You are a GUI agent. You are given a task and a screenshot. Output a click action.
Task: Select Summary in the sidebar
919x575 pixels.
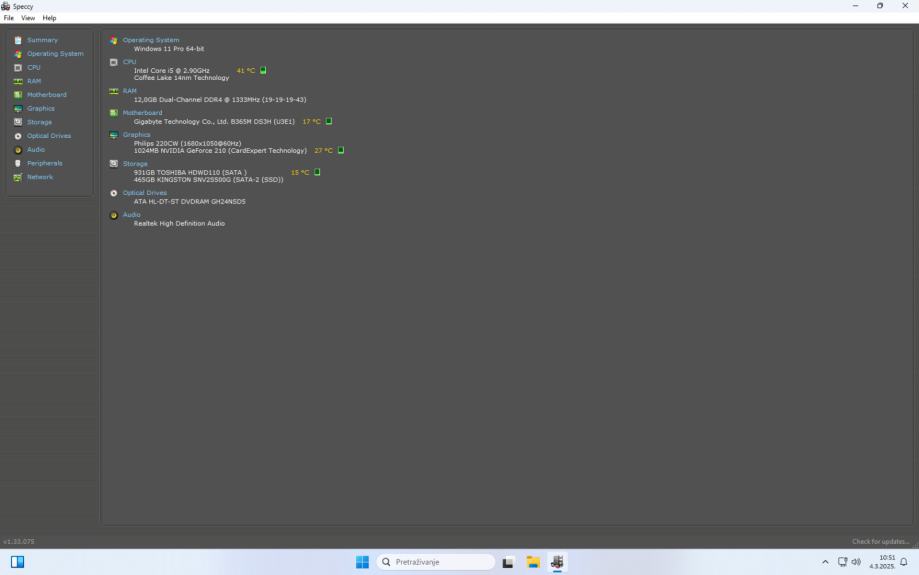(x=42, y=40)
